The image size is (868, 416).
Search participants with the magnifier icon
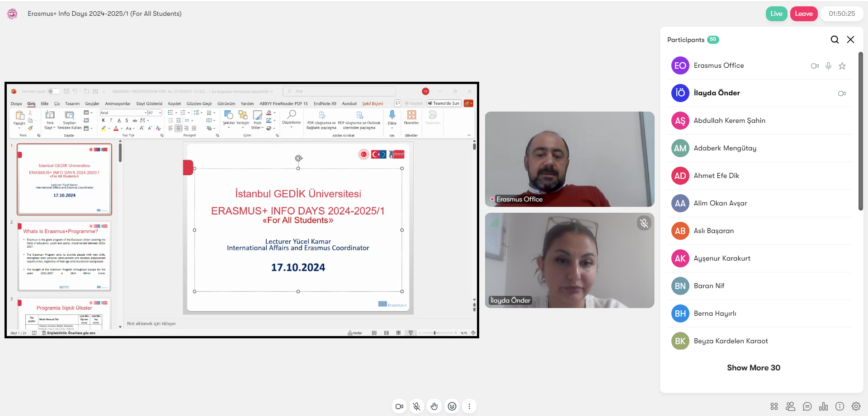click(835, 40)
